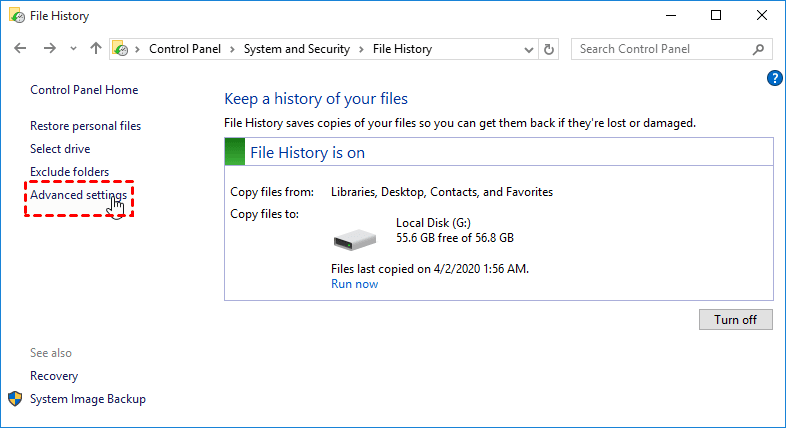Click the forward navigation arrow
This screenshot has width=786, height=428.
click(x=49, y=49)
